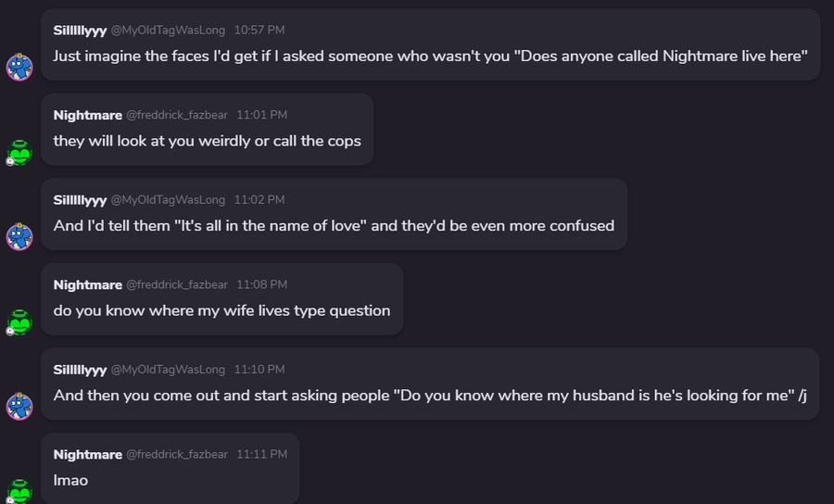This screenshot has height=504, width=834.
Task: Click the @MyOldTagWasLong handle on the 11:02 PM message
Action: point(168,200)
